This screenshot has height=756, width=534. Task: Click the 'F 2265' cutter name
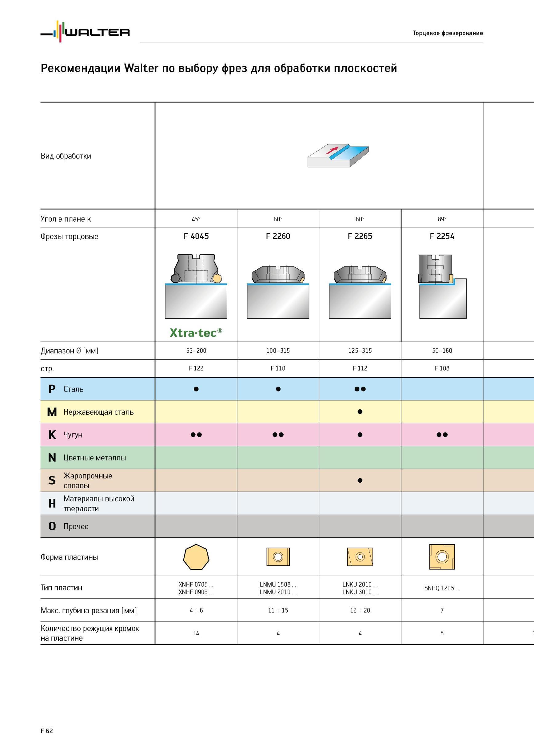coord(360,236)
